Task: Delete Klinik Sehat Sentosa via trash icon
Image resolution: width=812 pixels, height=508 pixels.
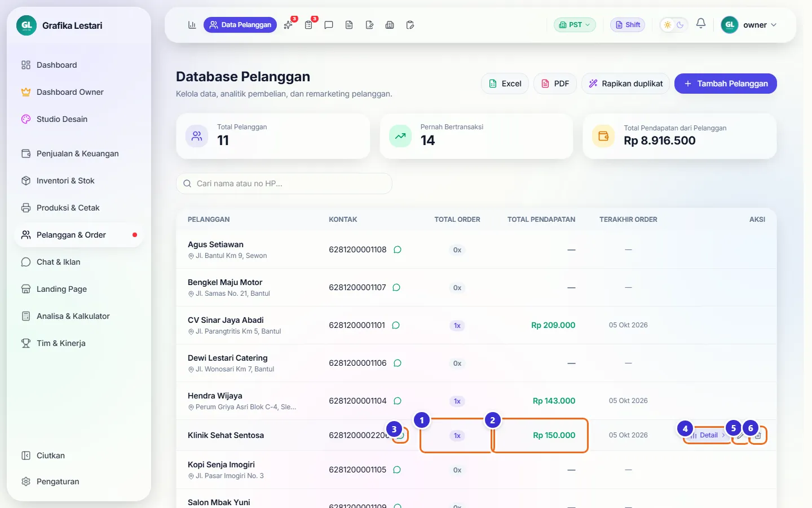Action: 758,435
